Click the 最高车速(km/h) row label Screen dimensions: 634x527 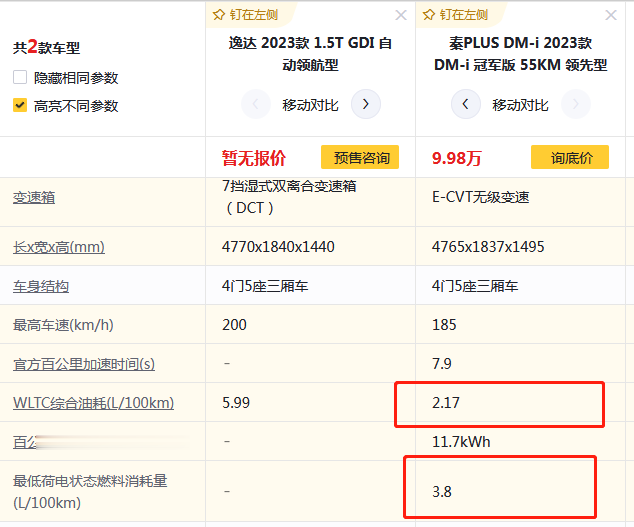pyautogui.click(x=63, y=325)
